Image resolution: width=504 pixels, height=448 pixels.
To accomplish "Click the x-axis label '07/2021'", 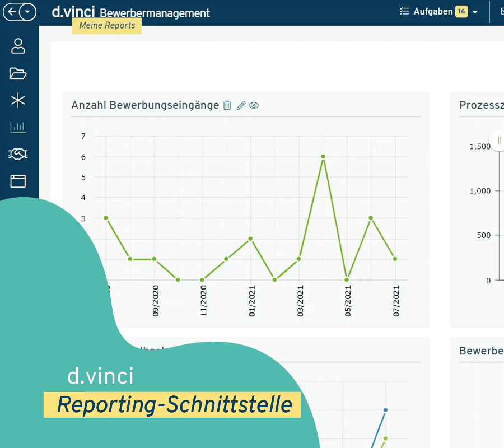I will (396, 301).
